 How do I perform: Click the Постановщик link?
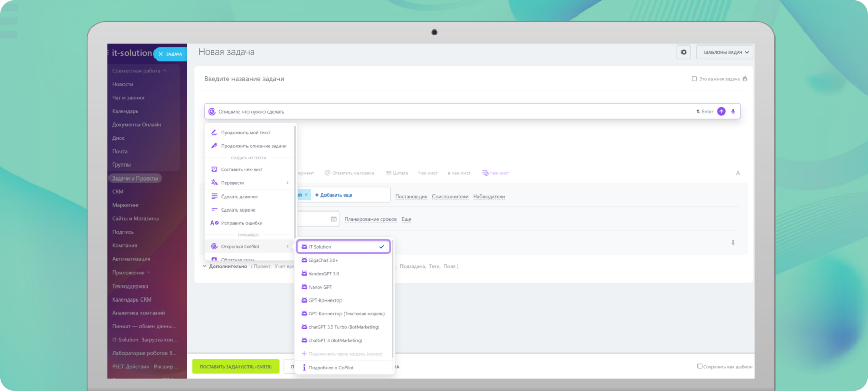coord(411,197)
